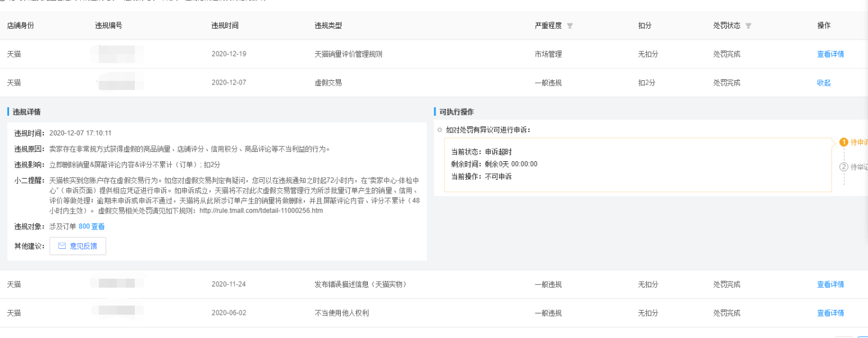Open the rule.tmall.com rule URL

click(261, 211)
